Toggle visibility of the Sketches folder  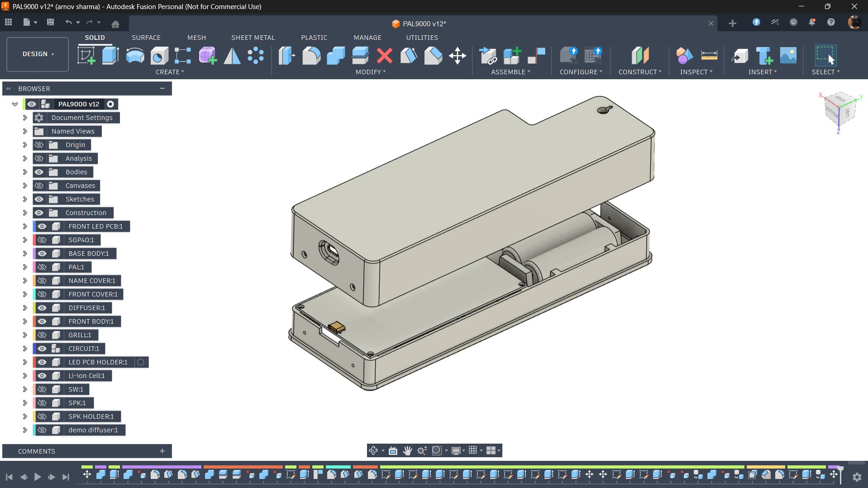click(39, 199)
